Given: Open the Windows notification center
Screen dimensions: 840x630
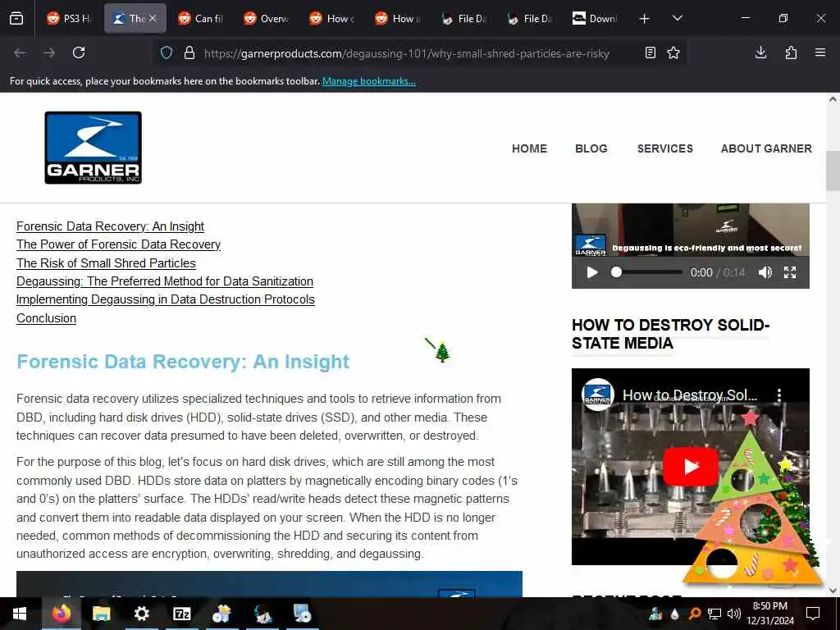Looking at the screenshot, I should pos(813,614).
